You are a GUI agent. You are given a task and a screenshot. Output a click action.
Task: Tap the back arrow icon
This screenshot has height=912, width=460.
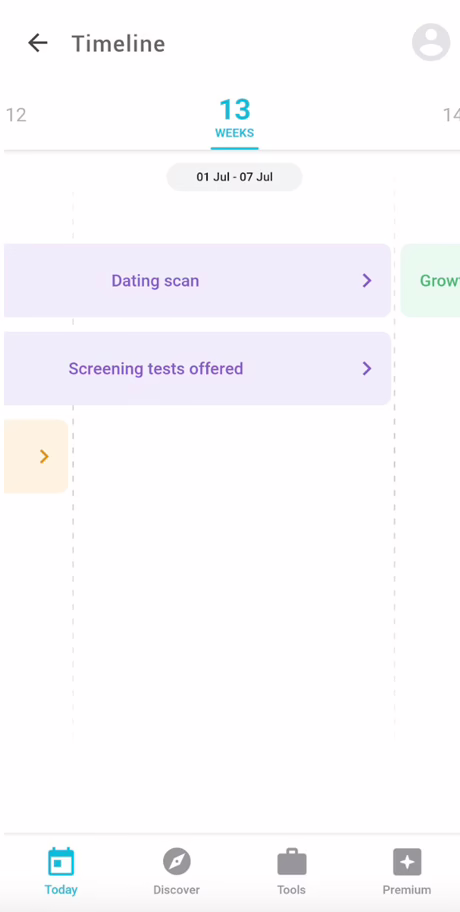click(38, 43)
